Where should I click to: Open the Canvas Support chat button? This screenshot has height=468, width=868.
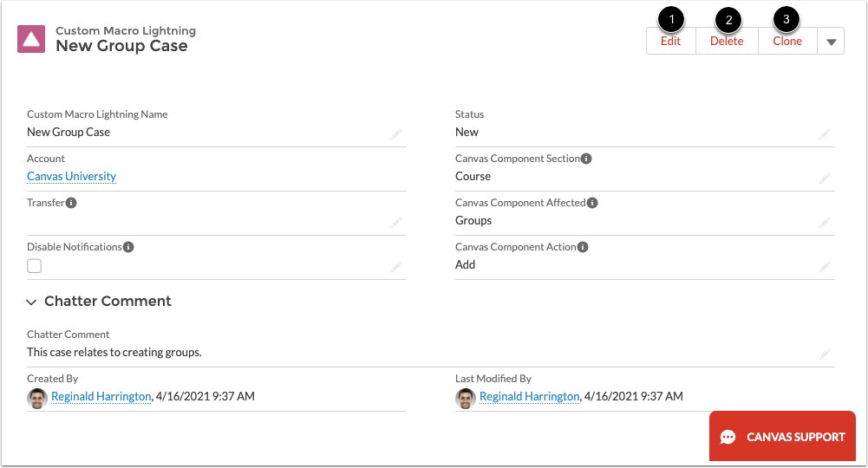tap(782, 437)
